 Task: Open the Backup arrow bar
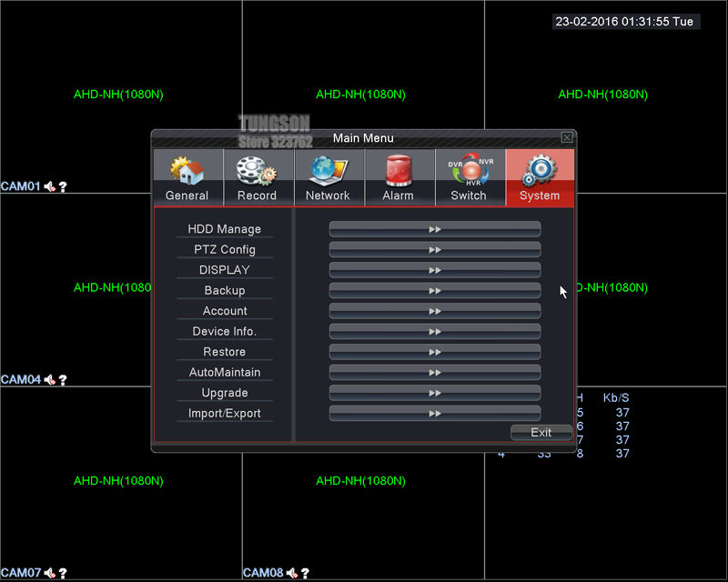coord(435,290)
